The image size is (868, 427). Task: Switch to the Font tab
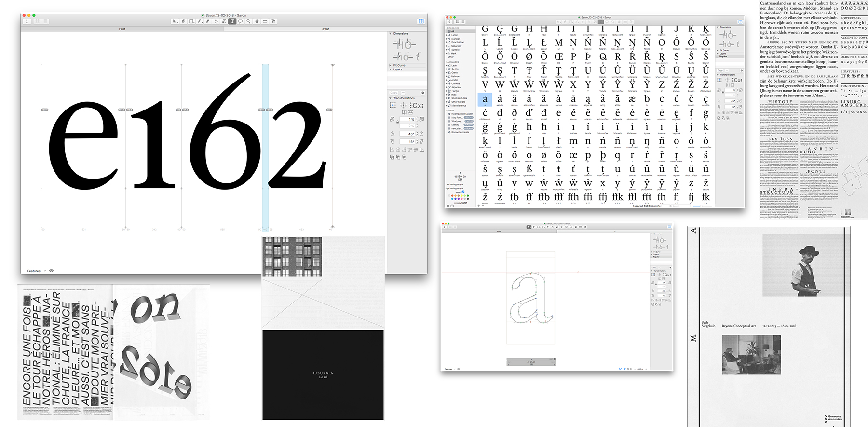[x=122, y=29]
